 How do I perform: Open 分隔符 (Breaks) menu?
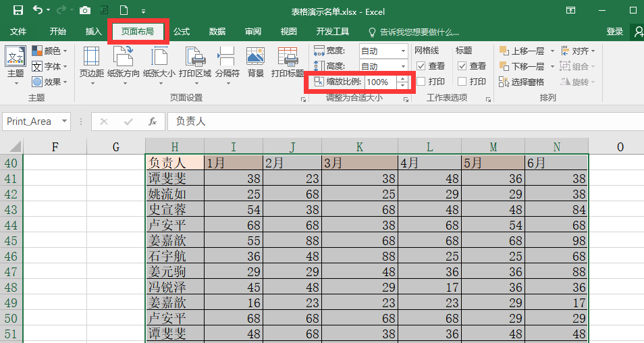click(x=227, y=65)
